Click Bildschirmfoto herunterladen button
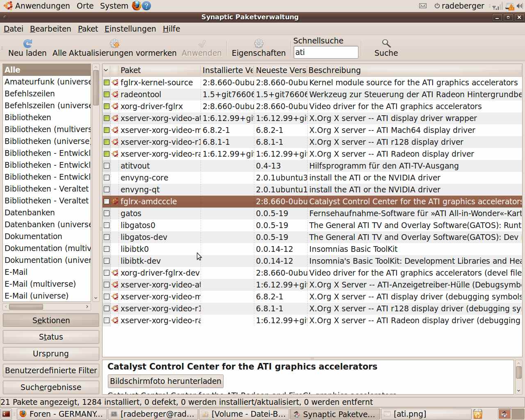This screenshot has height=420, width=525. pyautogui.click(x=166, y=381)
